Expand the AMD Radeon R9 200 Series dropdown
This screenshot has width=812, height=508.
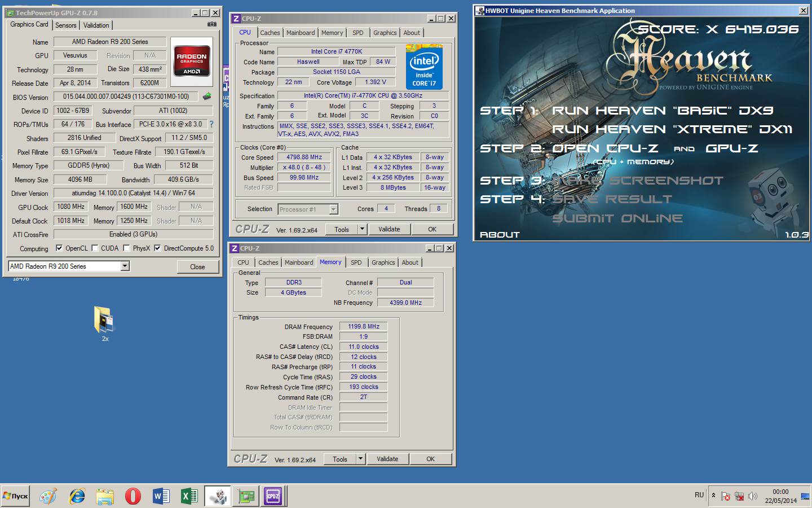click(x=125, y=266)
